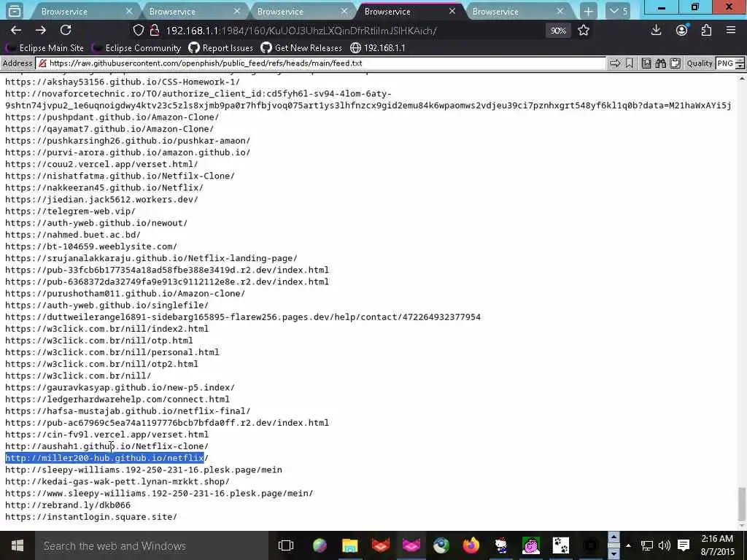This screenshot has height=560, width=747.
Task: Open the browser hamburger menu
Action: click(731, 31)
